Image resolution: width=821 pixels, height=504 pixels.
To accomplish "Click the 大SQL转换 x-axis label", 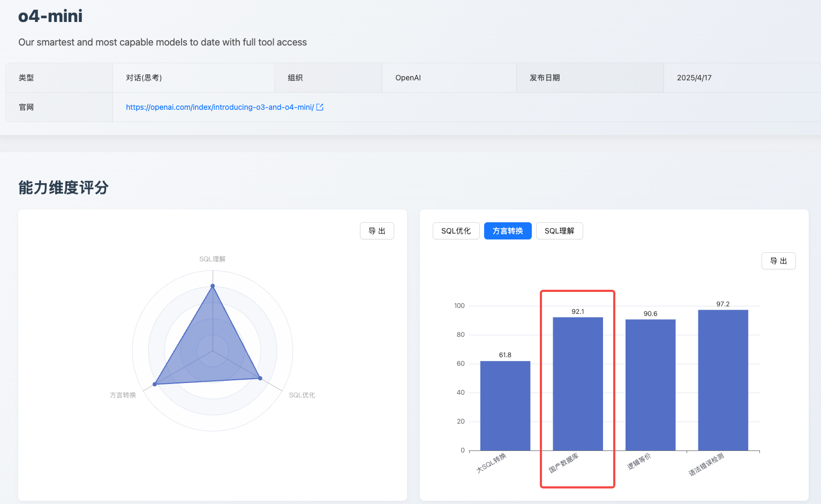I will [492, 463].
